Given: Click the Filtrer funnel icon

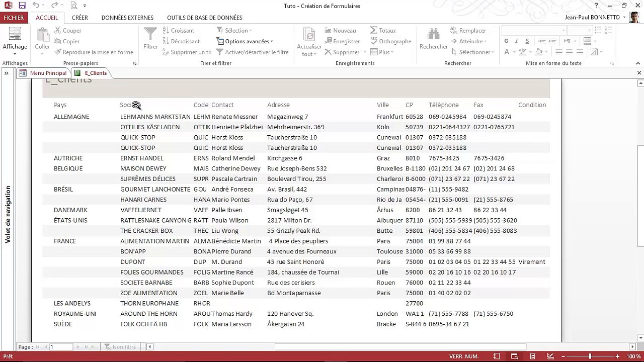Looking at the screenshot, I should (x=150, y=34).
